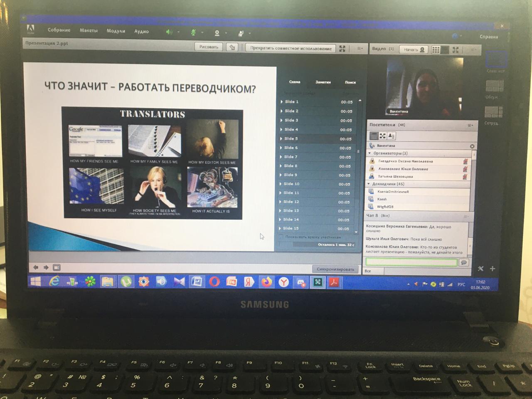Open status options dropdown arrow
This screenshot has height=399, width=532.
(250, 33)
